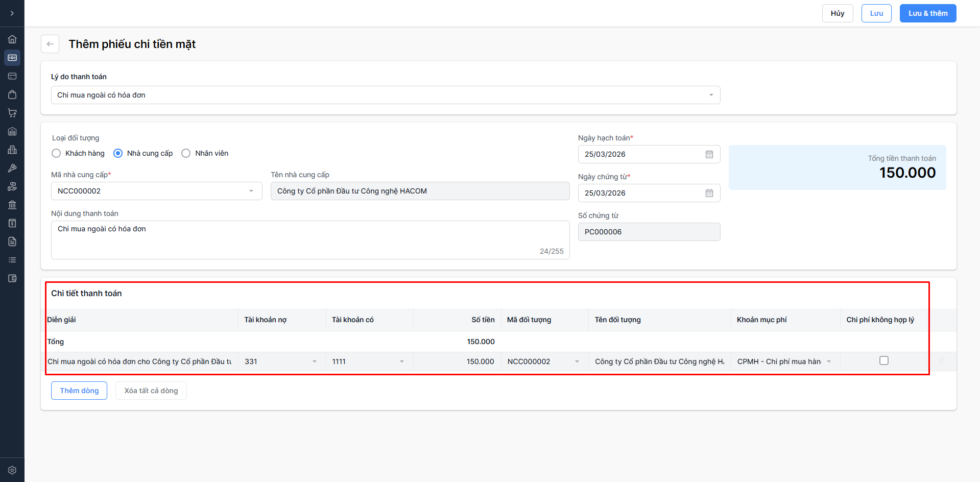Image resolution: width=980 pixels, height=482 pixels.
Task: Click Thêm dòng to add a row
Action: tap(79, 391)
